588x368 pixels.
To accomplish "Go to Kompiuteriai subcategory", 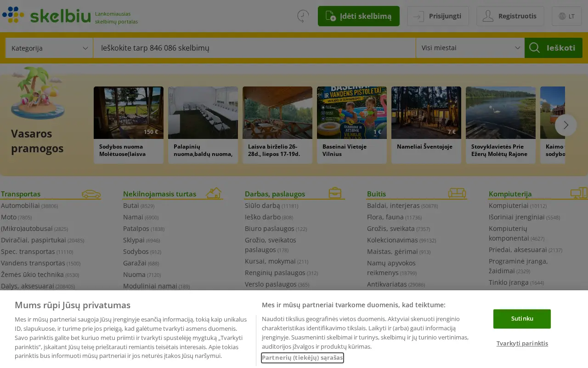I will tap(509, 206).
